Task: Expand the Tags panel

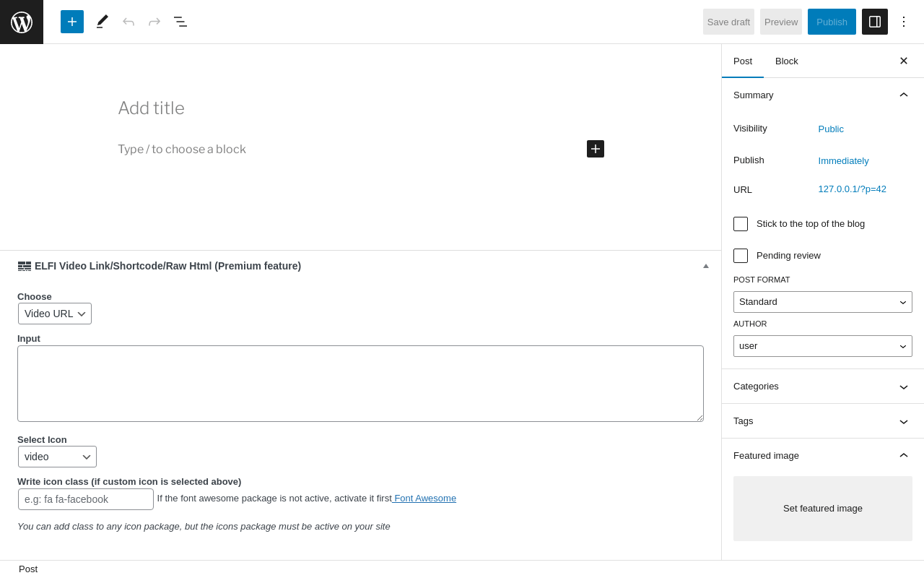Action: [x=823, y=421]
